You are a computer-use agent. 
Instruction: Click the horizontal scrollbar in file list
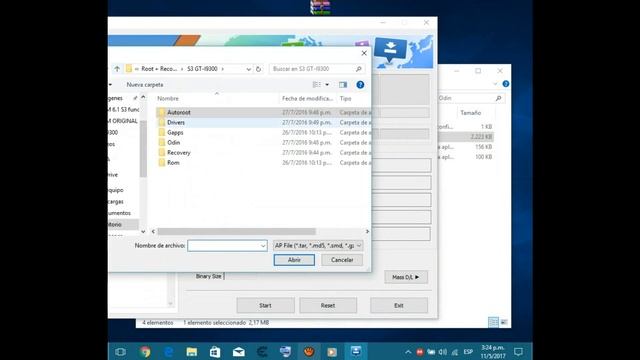(237, 231)
